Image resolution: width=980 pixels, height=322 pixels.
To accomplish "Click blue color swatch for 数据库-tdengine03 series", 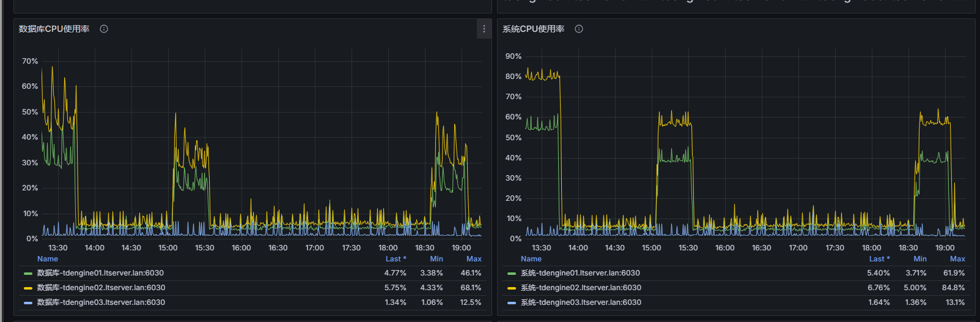I will pos(28,303).
